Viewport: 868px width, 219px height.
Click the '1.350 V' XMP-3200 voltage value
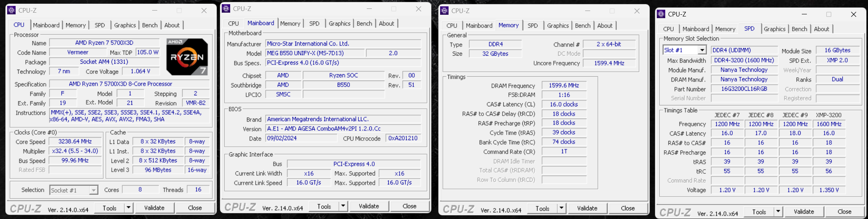[x=829, y=190]
